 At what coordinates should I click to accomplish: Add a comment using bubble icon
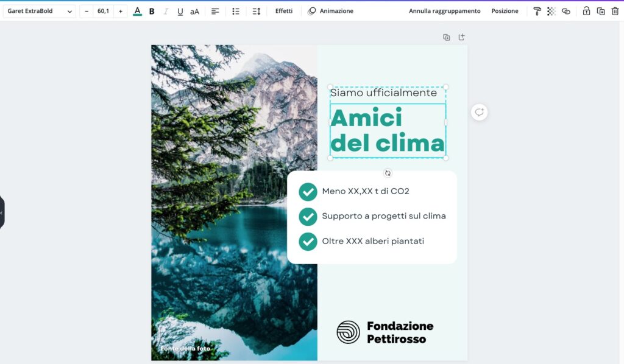click(x=479, y=113)
